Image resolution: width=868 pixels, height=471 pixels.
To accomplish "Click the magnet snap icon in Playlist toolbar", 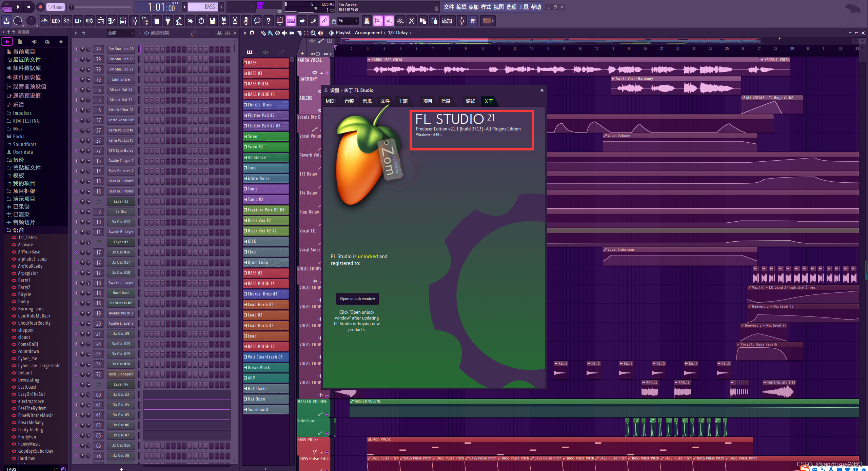I will click(x=252, y=33).
